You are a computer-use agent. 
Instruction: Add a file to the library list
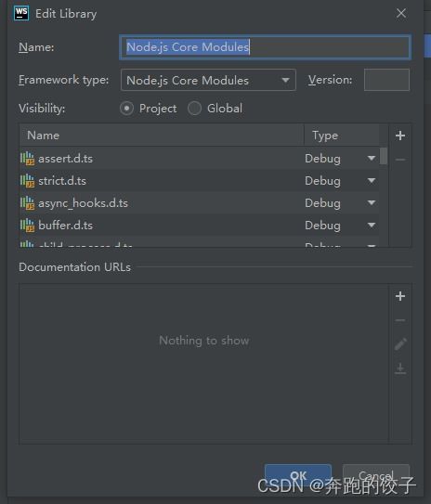(400, 136)
